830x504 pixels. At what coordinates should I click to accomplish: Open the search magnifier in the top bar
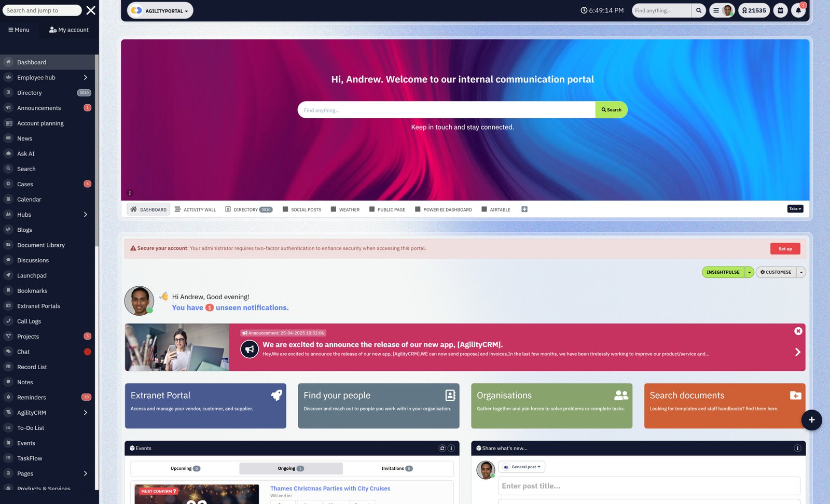click(x=698, y=10)
